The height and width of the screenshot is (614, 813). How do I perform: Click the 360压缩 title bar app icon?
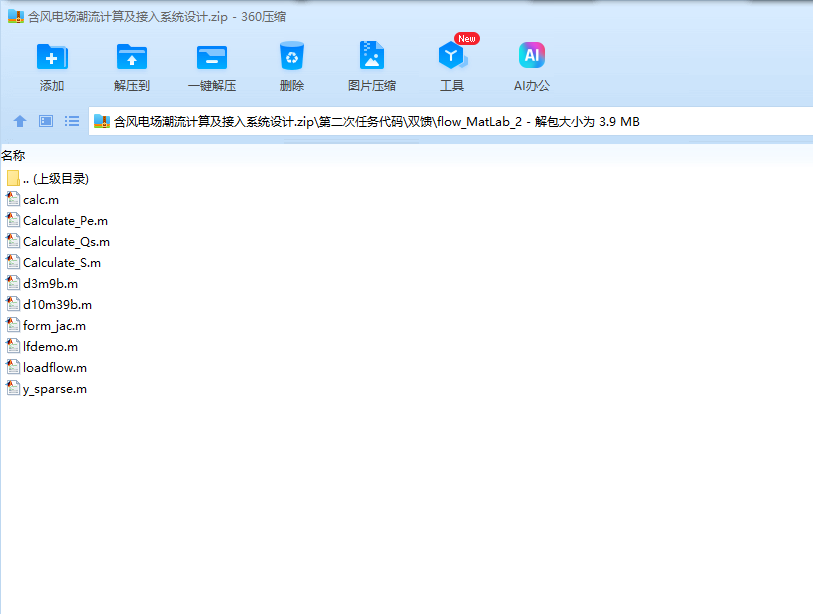tap(16, 17)
